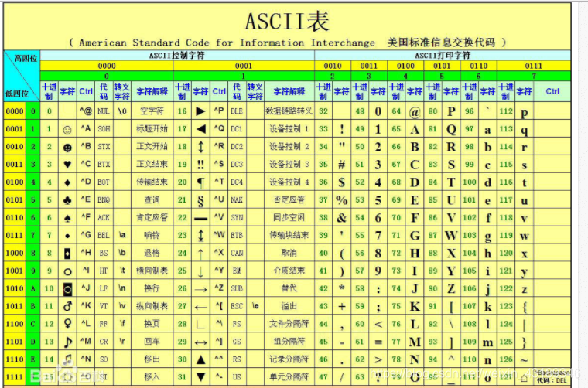Screen dimensions: 588x388
Task: Click the '&' character for code 38
Action: click(x=342, y=218)
